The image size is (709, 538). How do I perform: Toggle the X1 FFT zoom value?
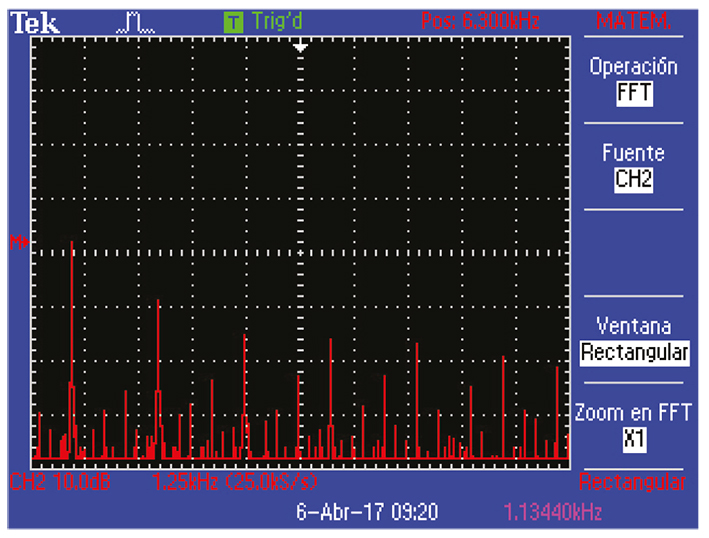[x=633, y=439]
